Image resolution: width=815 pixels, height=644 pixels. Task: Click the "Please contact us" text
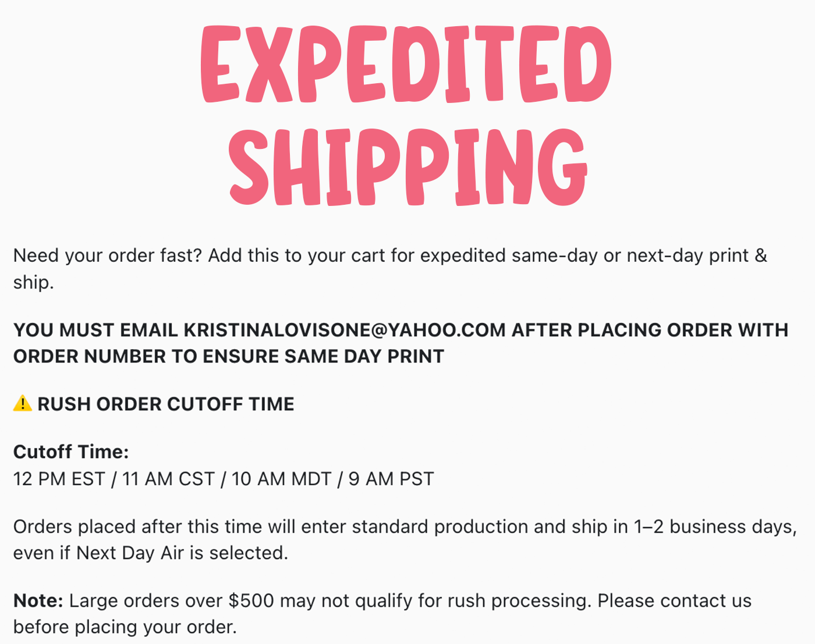(675, 600)
